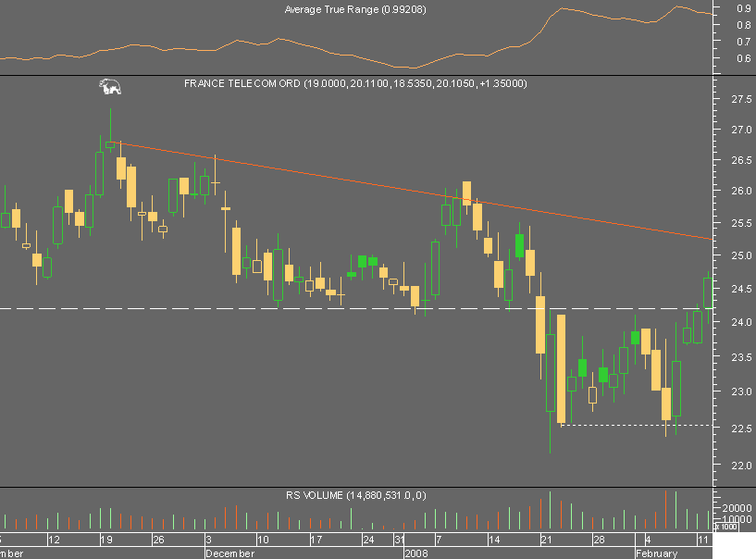This screenshot has width=756, height=559.
Task: Select the 0.8 label on the ATR scale
Action: 744,25
